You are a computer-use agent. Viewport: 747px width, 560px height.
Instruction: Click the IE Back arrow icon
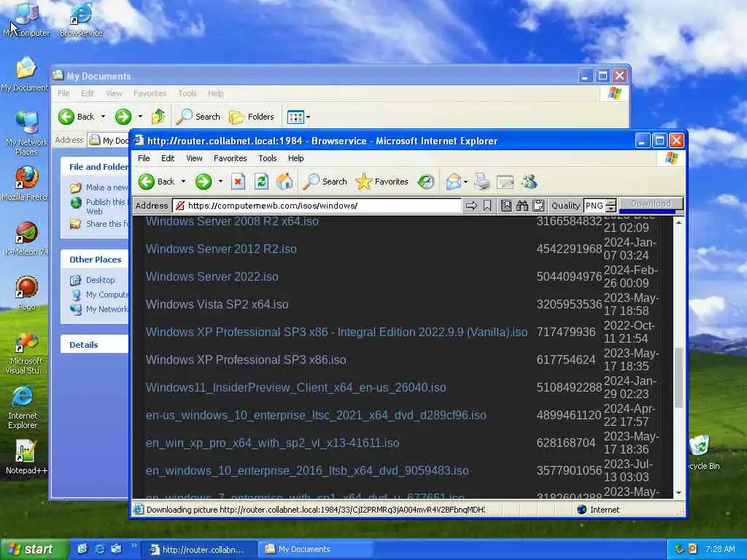[147, 182]
